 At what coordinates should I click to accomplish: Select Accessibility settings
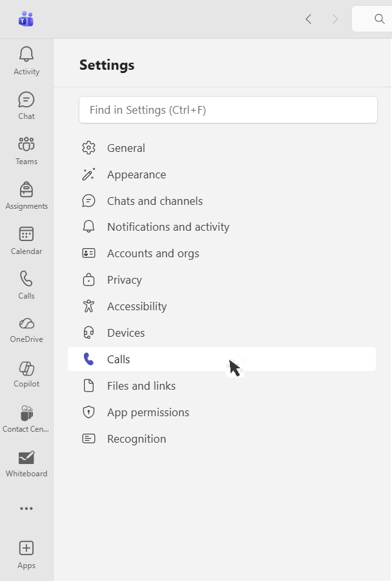coord(222,306)
